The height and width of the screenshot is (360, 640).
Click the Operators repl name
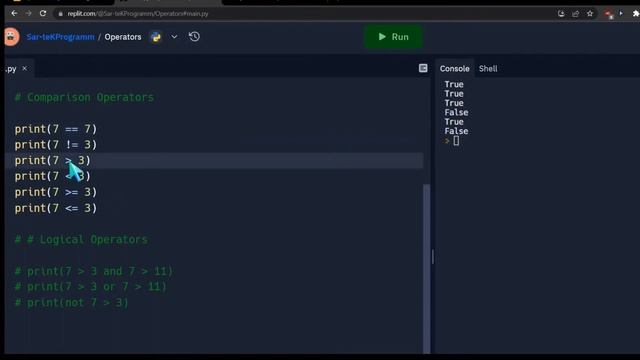[123, 37]
